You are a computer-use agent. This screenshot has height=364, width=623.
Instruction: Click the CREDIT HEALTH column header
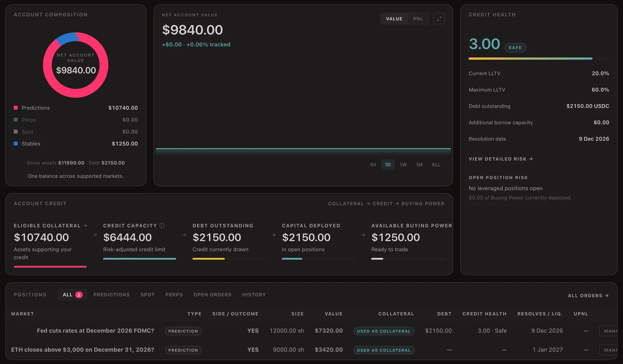click(x=484, y=314)
